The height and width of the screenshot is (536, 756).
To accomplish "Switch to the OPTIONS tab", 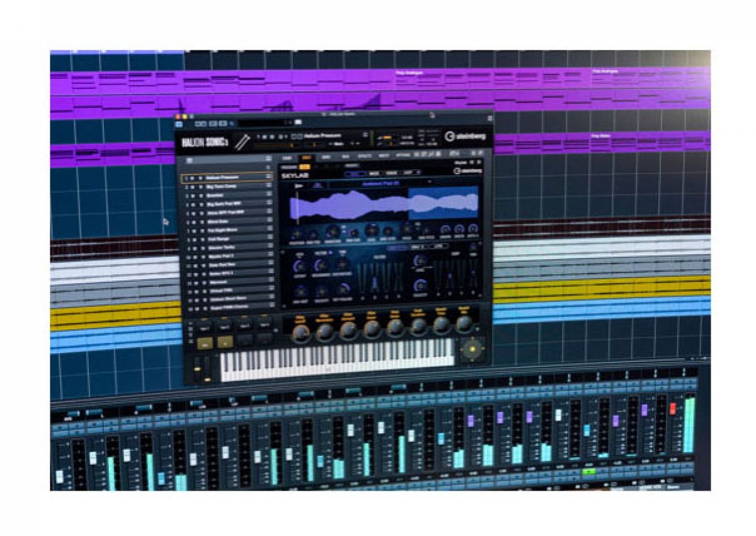I will point(403,155).
